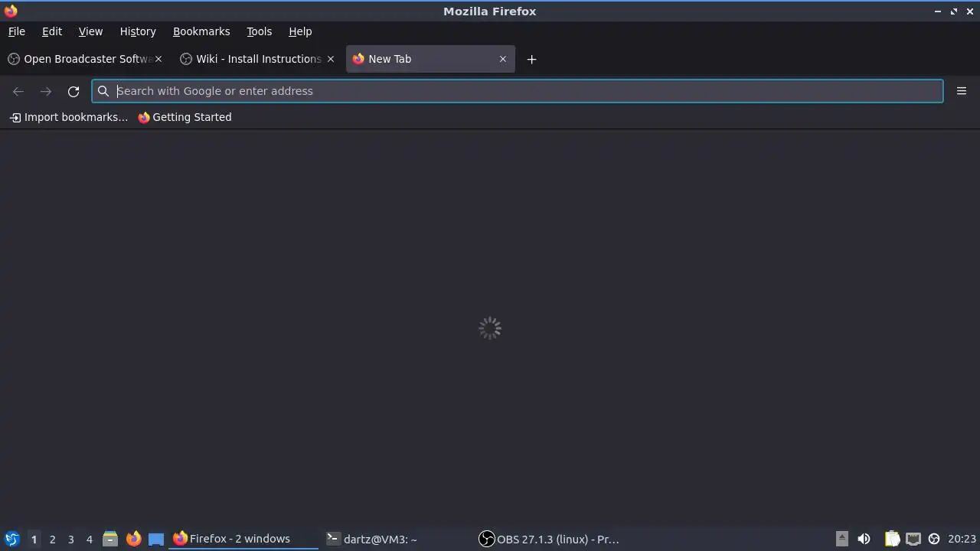Reload the current page
The image size is (980, 551).
[x=73, y=91]
